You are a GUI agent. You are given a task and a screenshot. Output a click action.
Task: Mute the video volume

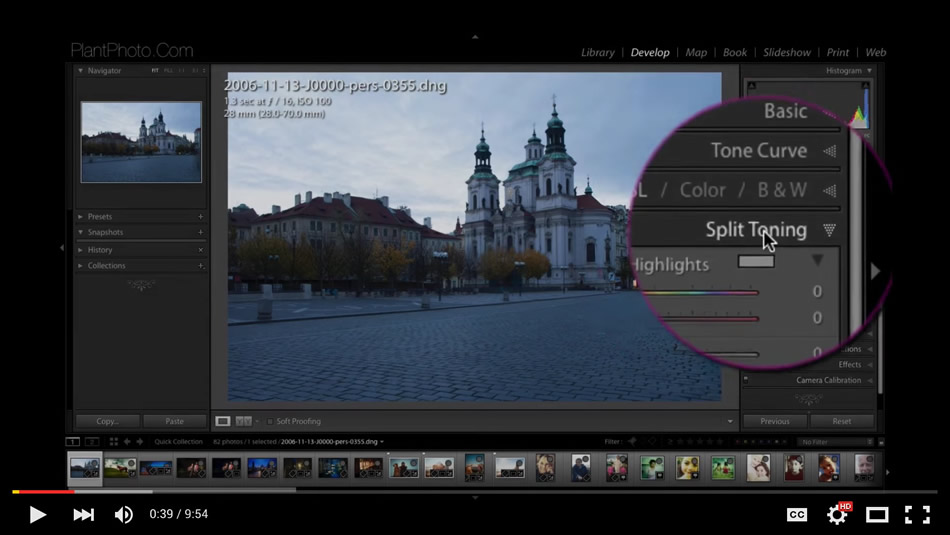(124, 514)
